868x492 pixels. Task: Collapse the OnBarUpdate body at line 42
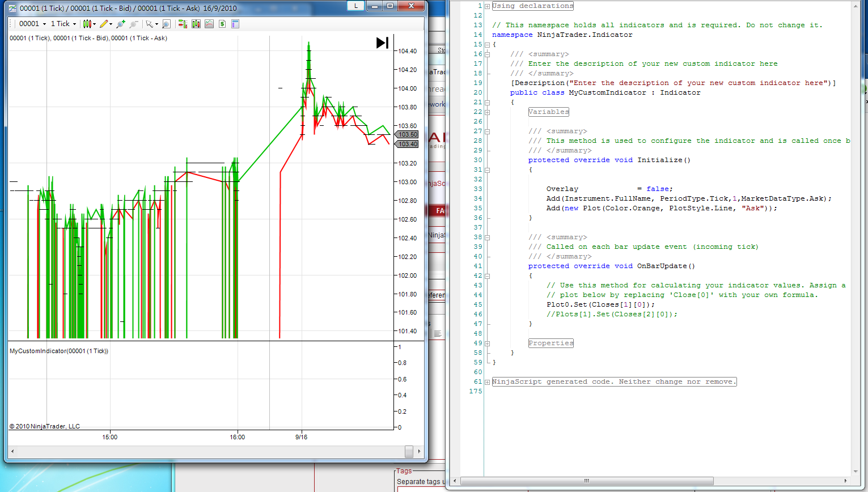pos(487,276)
